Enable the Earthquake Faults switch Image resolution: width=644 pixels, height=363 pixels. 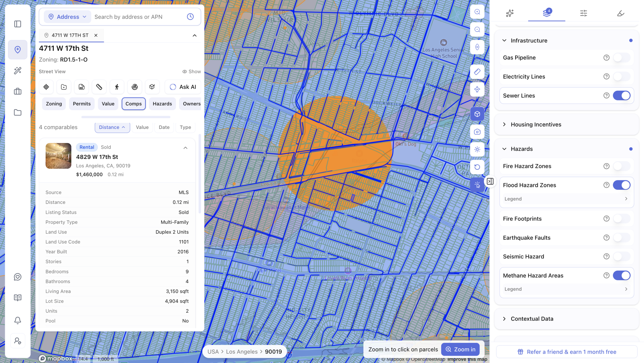click(x=621, y=238)
